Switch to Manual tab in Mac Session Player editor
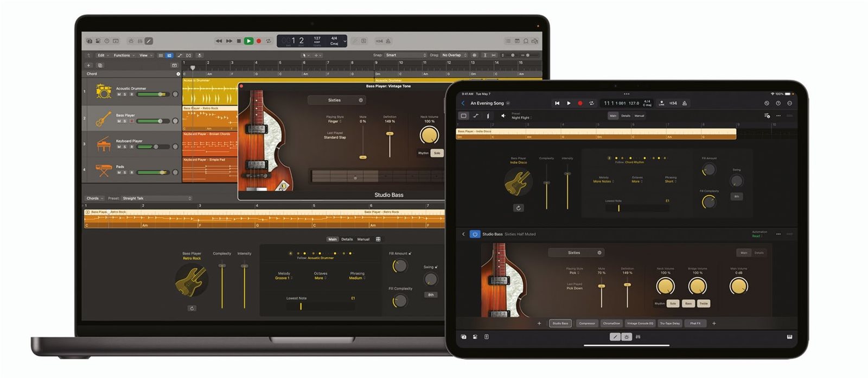Image resolution: width=868 pixels, height=378 pixels. coord(363,239)
